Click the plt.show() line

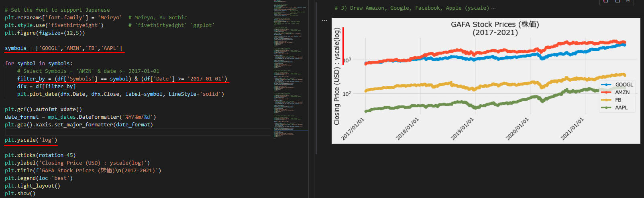click(20, 193)
